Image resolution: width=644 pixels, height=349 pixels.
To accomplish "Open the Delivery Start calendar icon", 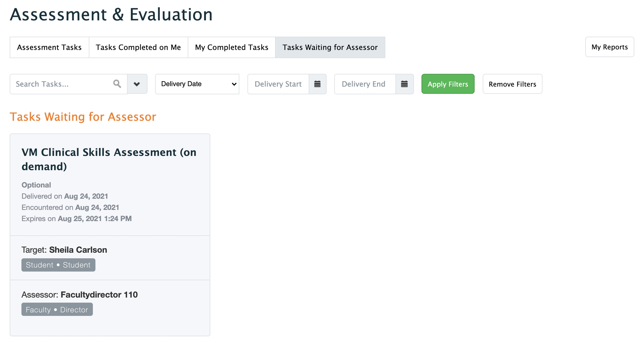I will (317, 84).
